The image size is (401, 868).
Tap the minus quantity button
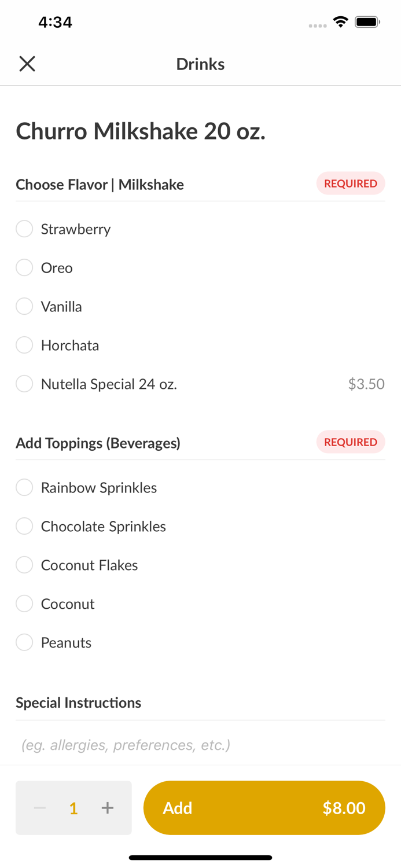pyautogui.click(x=40, y=808)
